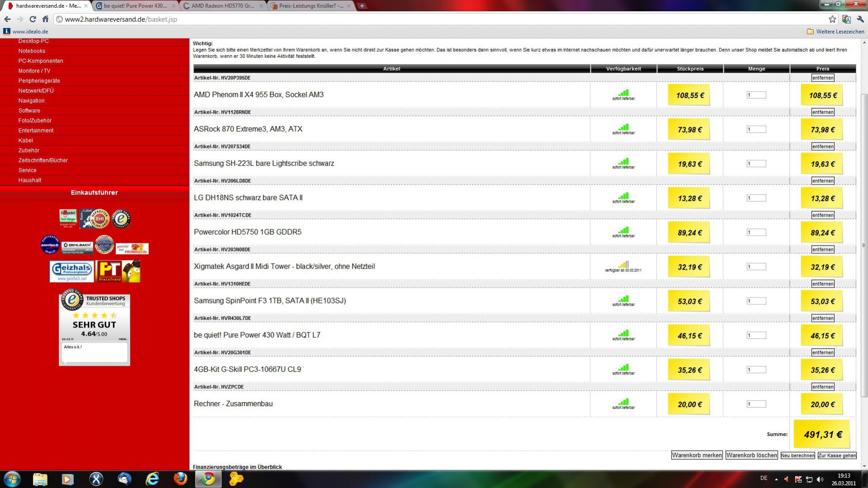Click the Promago tested badge
This screenshot has width=868, height=488.
point(132,249)
